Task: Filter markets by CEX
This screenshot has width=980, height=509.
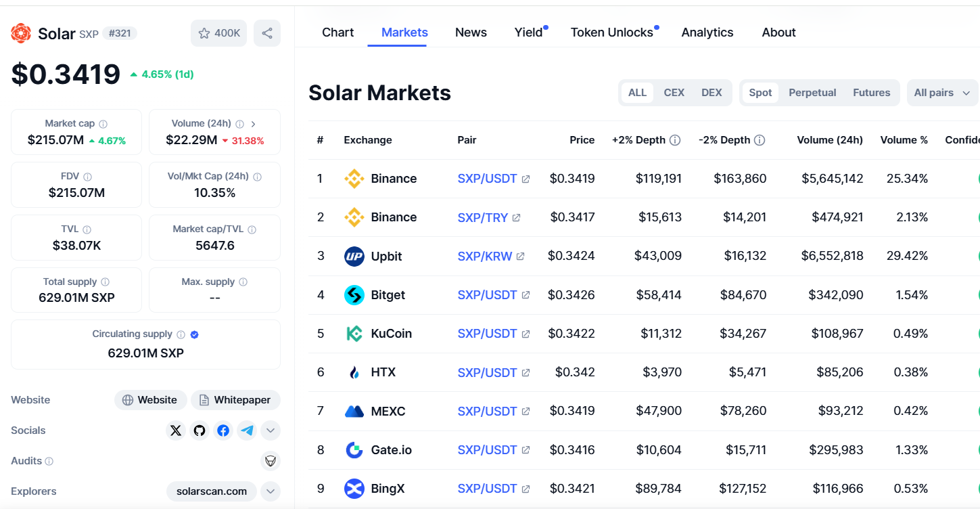Action: coord(674,93)
